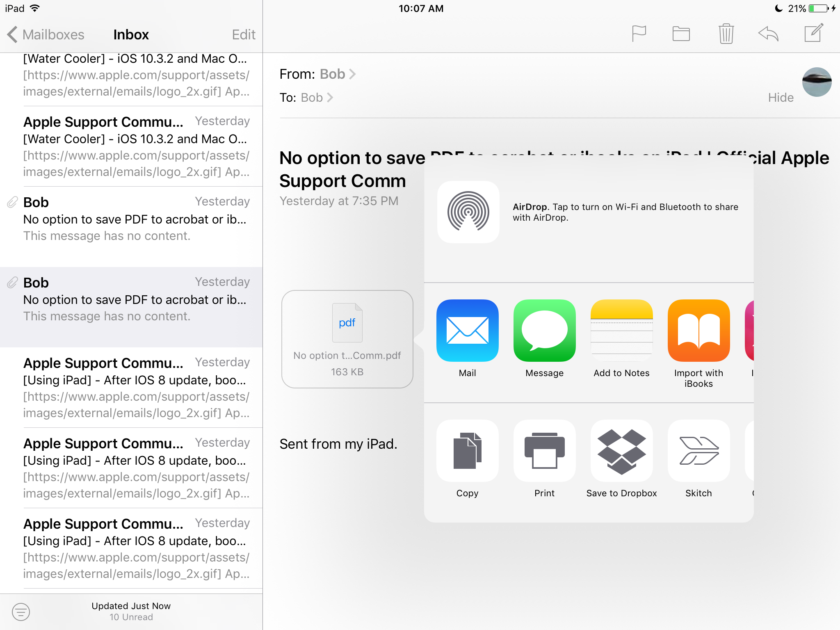Tap the Copy action icon
This screenshot has width=840, height=630.
point(467,450)
